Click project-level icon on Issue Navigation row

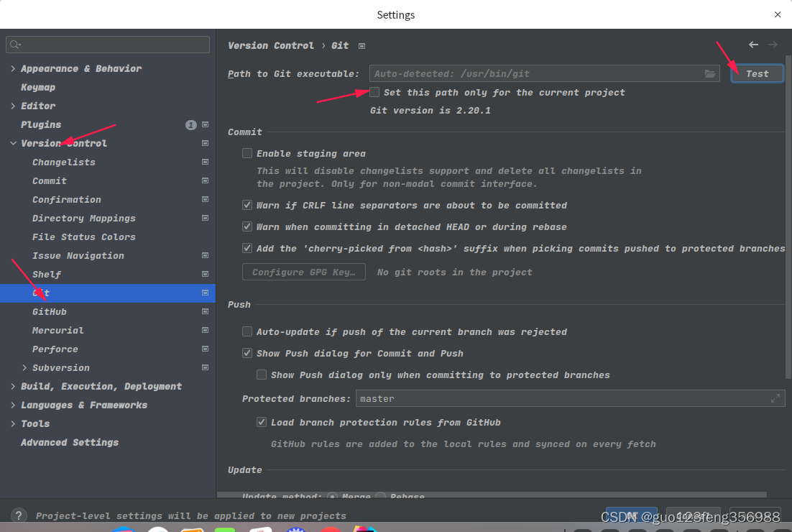(205, 255)
